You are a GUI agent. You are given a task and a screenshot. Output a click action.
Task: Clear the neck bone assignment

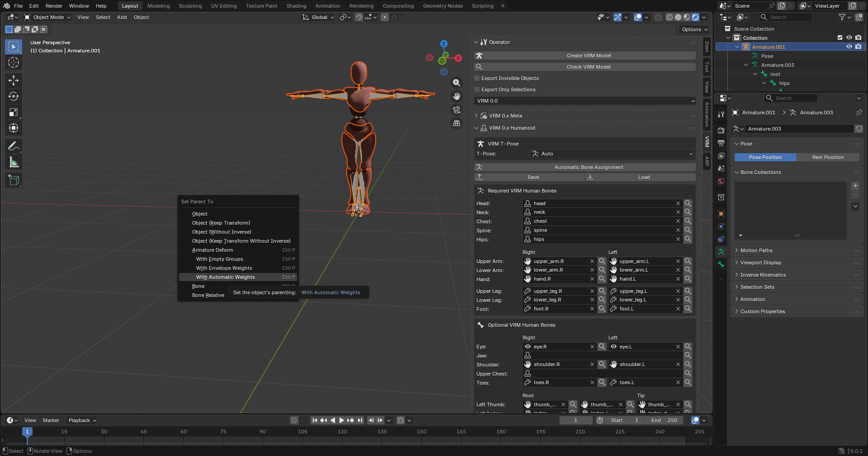[678, 212]
